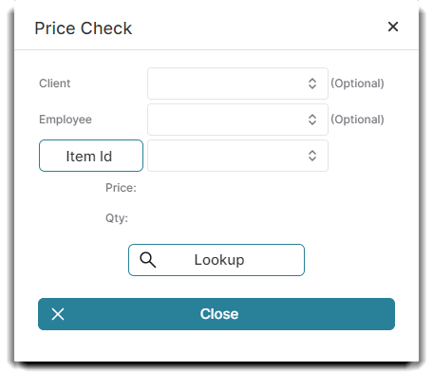Image resolution: width=433 pixels, height=390 pixels.
Task: Focus the Employee combo box field
Action: point(238,119)
